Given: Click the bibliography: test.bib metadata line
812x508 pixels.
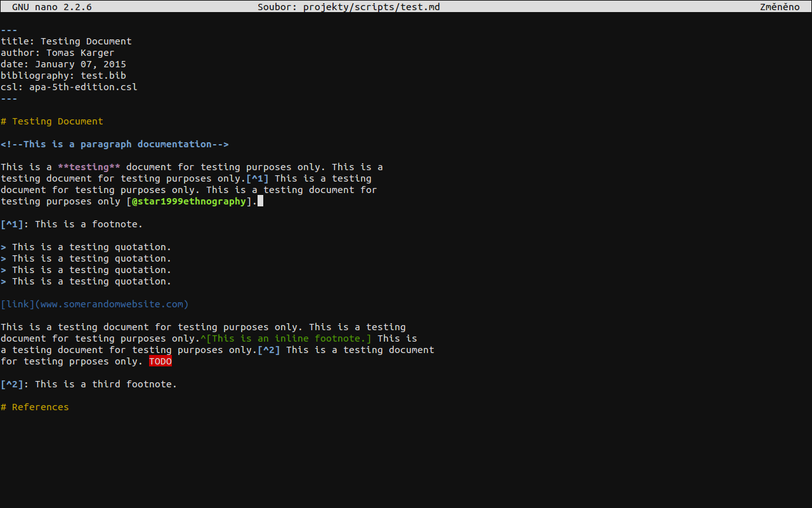Looking at the screenshot, I should point(63,76).
